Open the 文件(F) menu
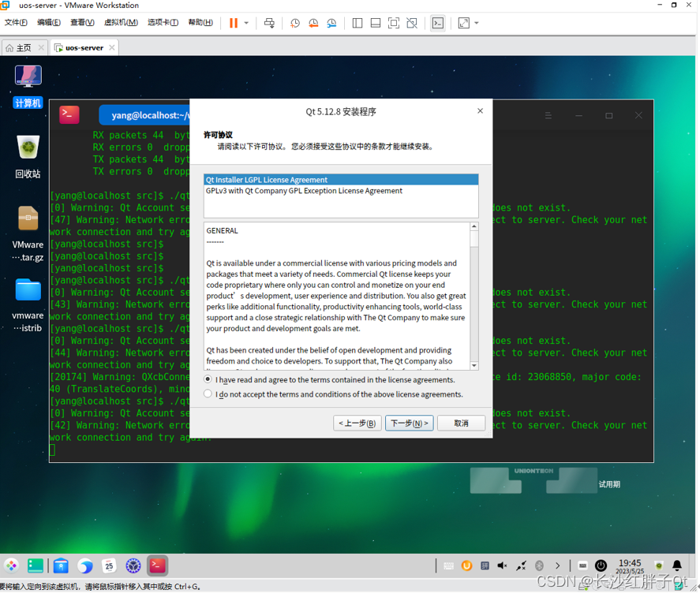Image resolution: width=700 pixels, height=597 pixels. click(16, 22)
